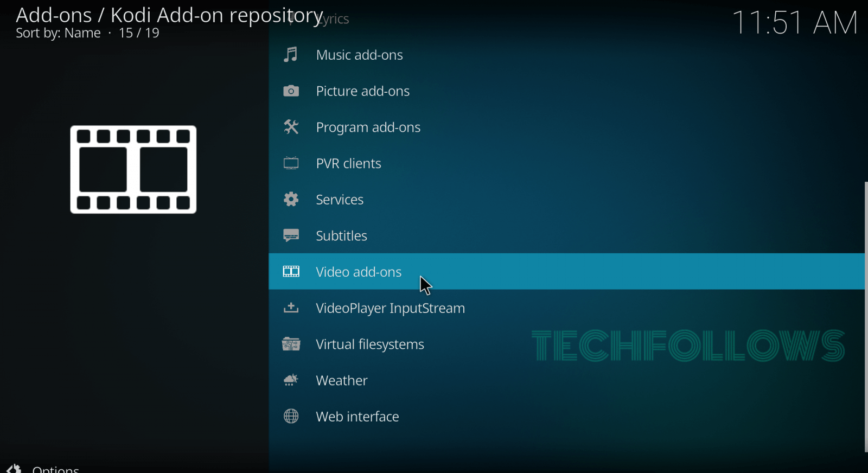Open the Music add-ons category

(566, 55)
